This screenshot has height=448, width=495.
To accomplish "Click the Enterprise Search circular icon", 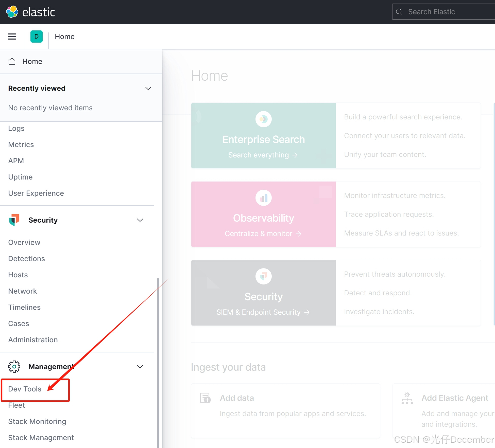I will pyautogui.click(x=263, y=119).
